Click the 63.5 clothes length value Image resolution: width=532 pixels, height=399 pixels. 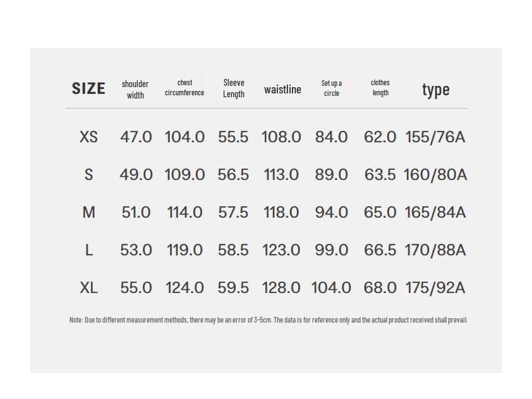tap(380, 175)
